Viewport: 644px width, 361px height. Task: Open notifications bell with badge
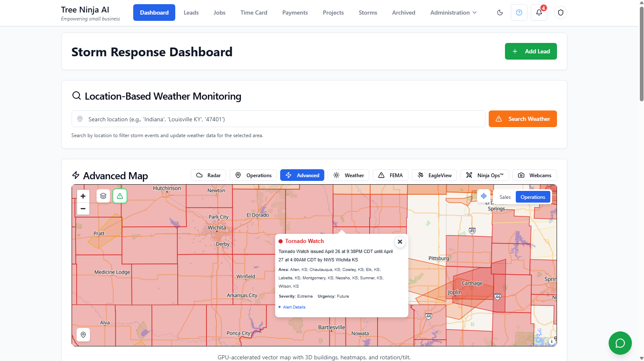539,13
